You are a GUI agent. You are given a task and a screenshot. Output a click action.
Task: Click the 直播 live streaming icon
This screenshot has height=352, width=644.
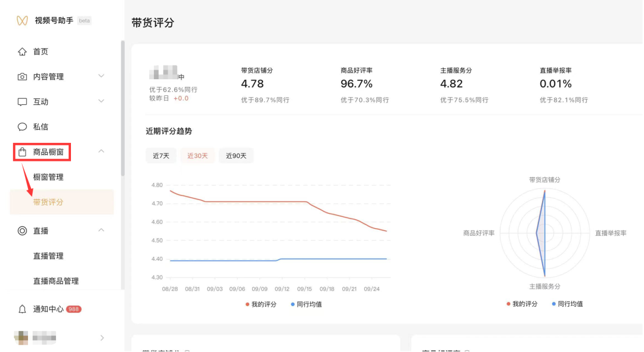pyautogui.click(x=21, y=230)
